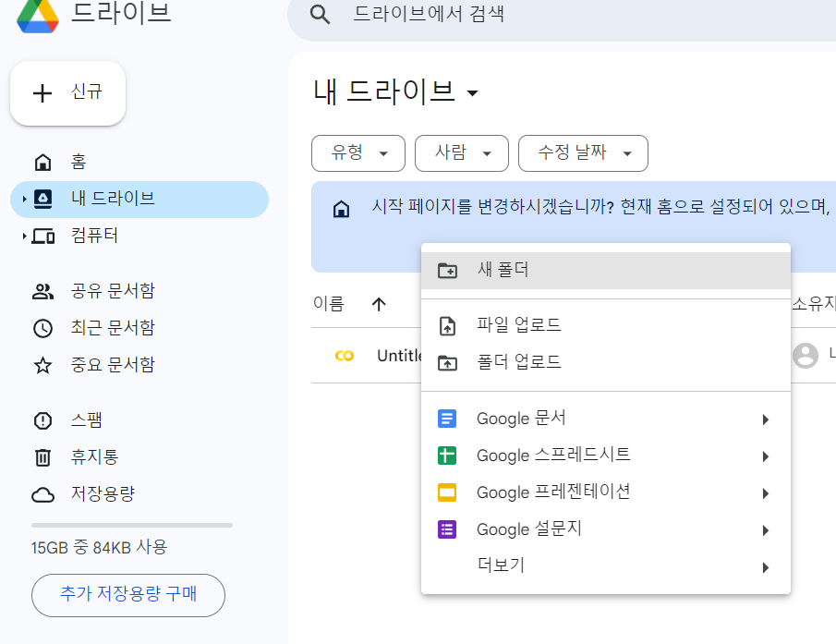The image size is (836, 644).
Task: Choose Google 문서 from the menu
Action: 606,419
